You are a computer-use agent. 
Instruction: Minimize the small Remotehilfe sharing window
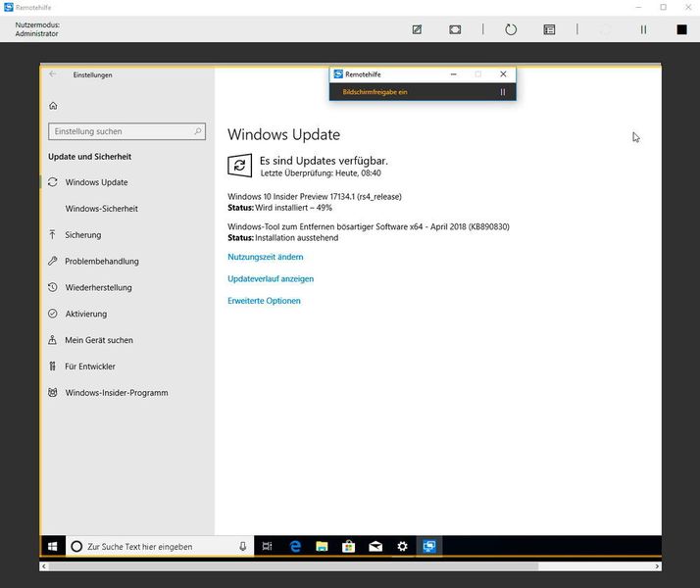pos(454,74)
